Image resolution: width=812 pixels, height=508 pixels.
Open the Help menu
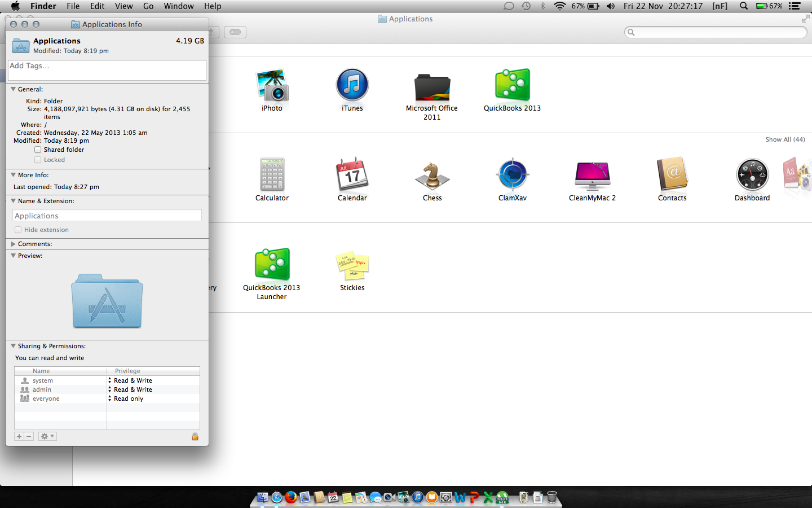[x=213, y=6]
